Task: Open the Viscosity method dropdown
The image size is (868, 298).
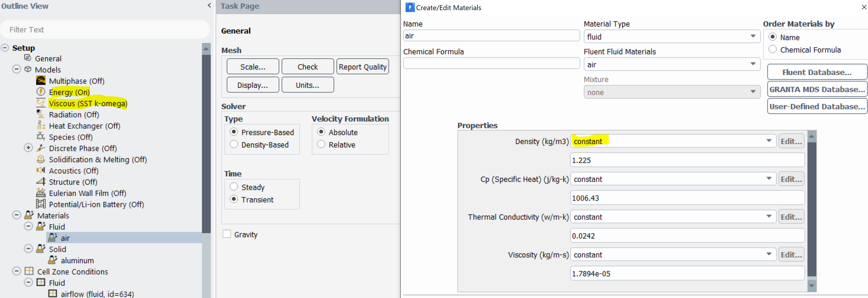Action: [x=673, y=254]
